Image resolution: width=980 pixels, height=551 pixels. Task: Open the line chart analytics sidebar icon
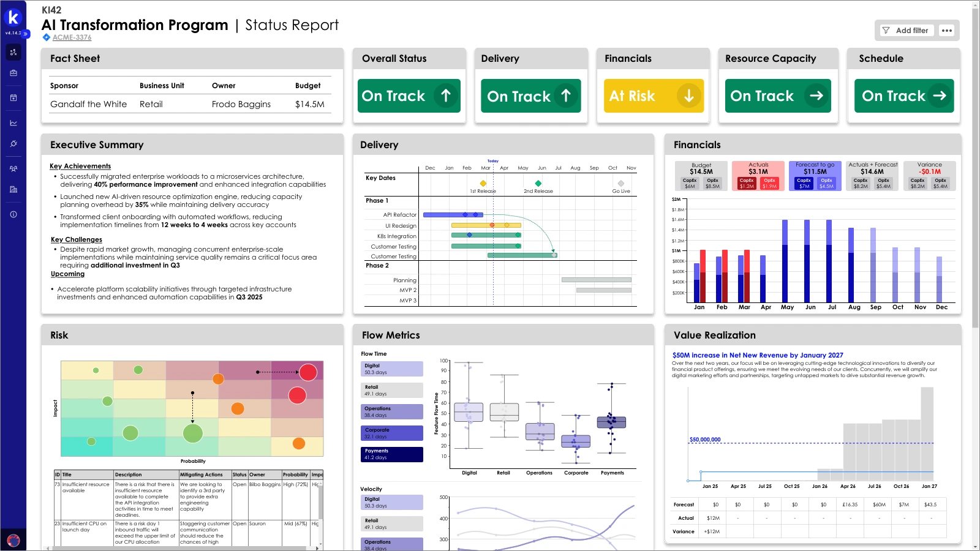pos(13,123)
